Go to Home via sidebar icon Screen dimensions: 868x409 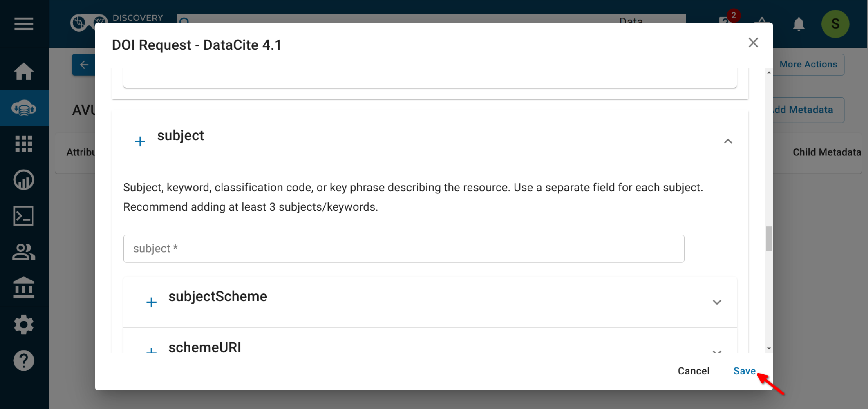[x=24, y=71]
